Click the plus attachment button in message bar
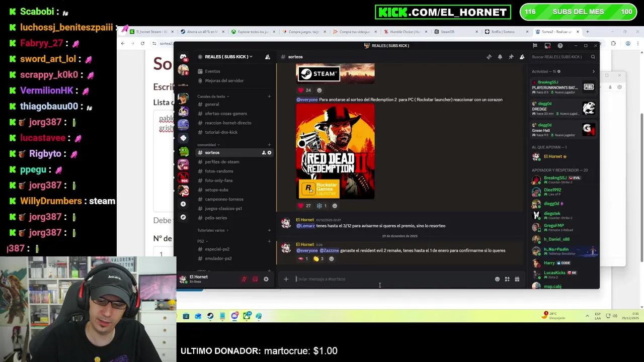Viewport: 644px width, 362px height. click(x=286, y=279)
